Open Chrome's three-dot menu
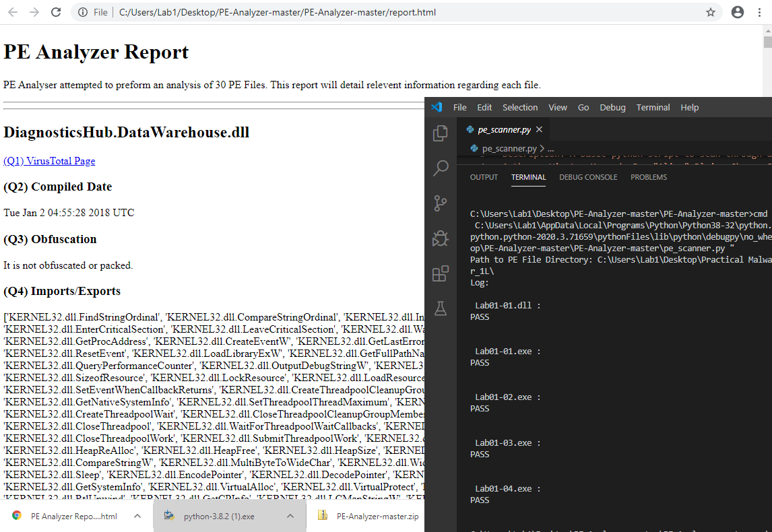Screen dimensions: 772x532 759,12
